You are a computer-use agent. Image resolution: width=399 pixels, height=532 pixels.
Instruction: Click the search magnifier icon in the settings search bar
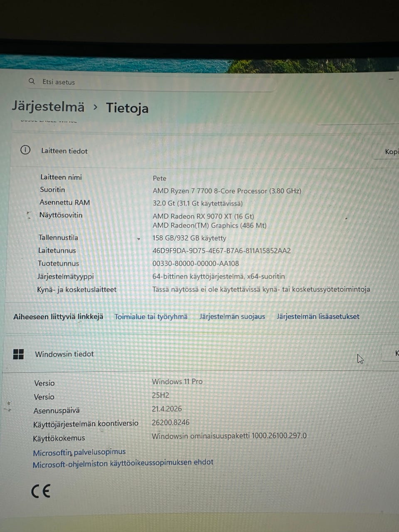[32, 81]
